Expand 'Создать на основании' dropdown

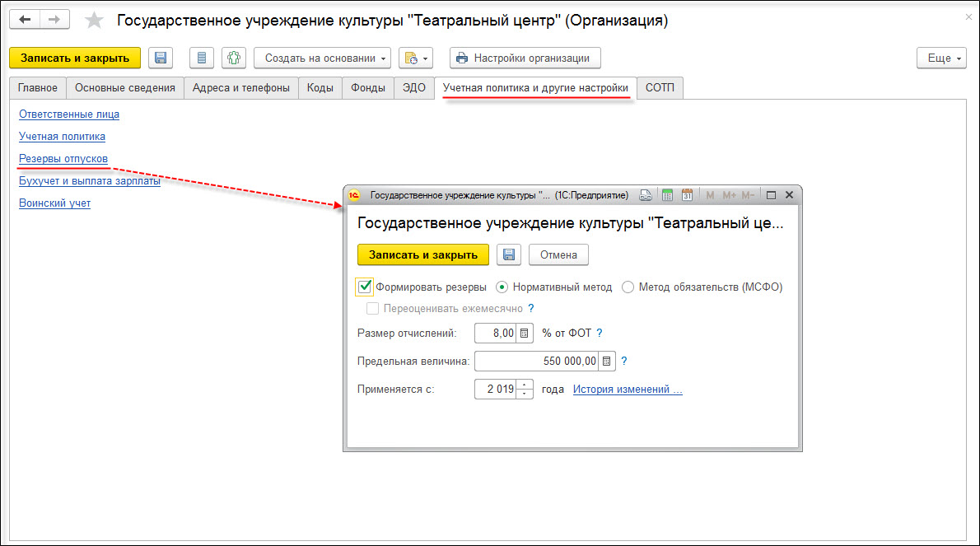[323, 58]
